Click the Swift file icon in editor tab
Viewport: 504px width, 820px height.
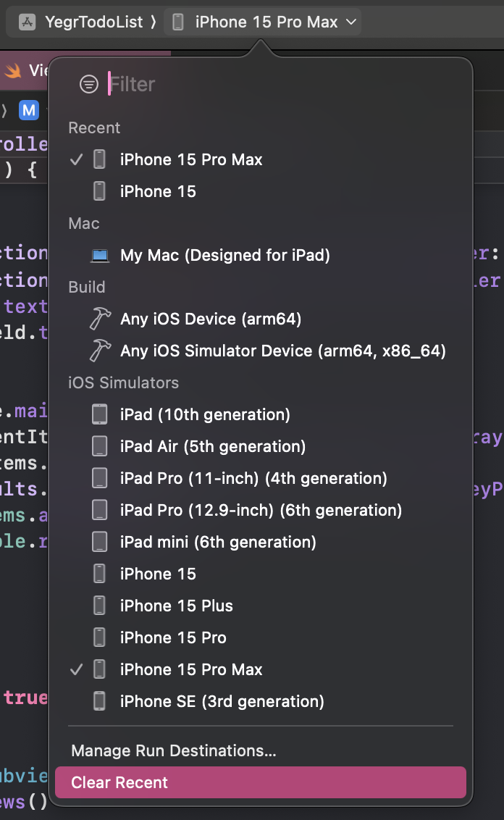click(x=12, y=70)
